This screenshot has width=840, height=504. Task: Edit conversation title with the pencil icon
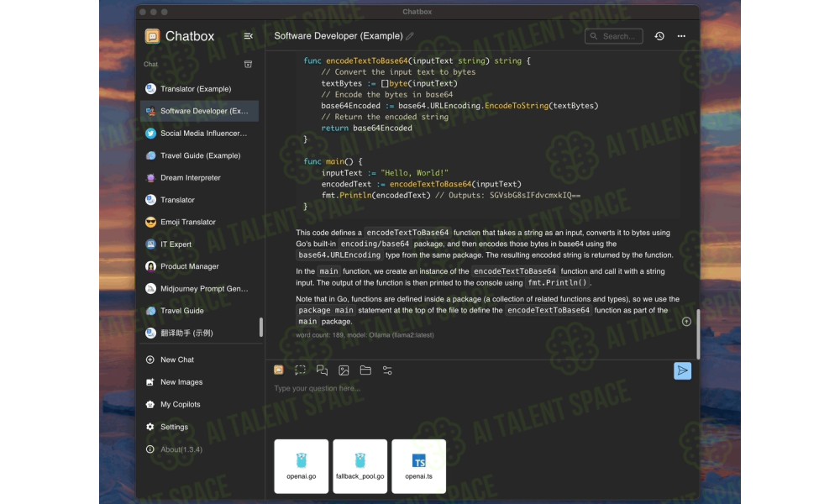click(x=410, y=36)
